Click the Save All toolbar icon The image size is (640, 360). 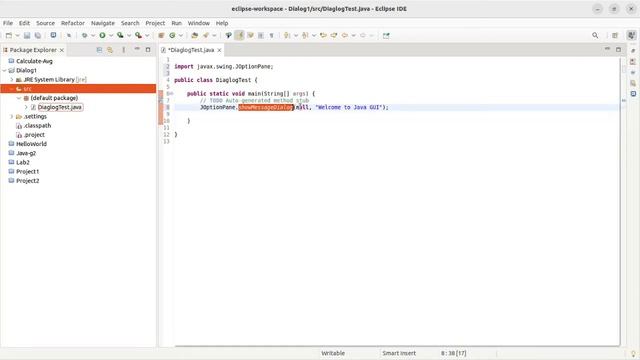click(38, 36)
